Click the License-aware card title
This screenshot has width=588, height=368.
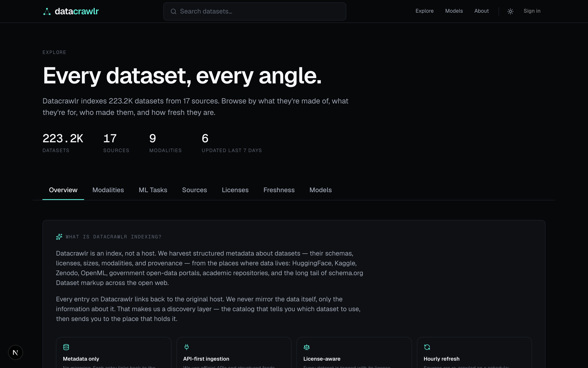322,359
